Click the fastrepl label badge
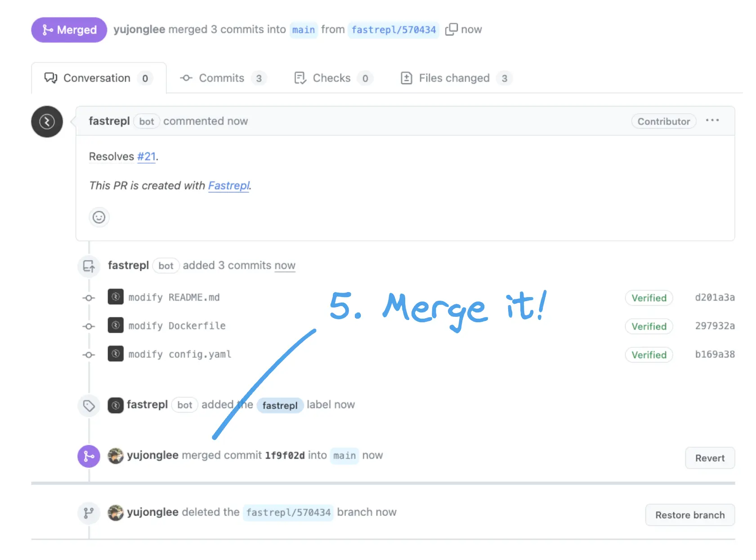This screenshot has height=560, width=756. click(x=280, y=405)
